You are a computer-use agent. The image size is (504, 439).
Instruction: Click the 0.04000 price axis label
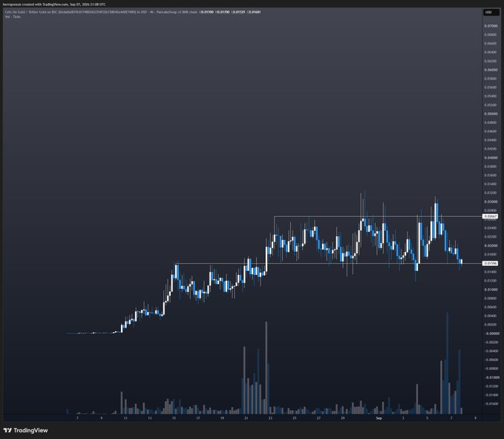[491, 157]
